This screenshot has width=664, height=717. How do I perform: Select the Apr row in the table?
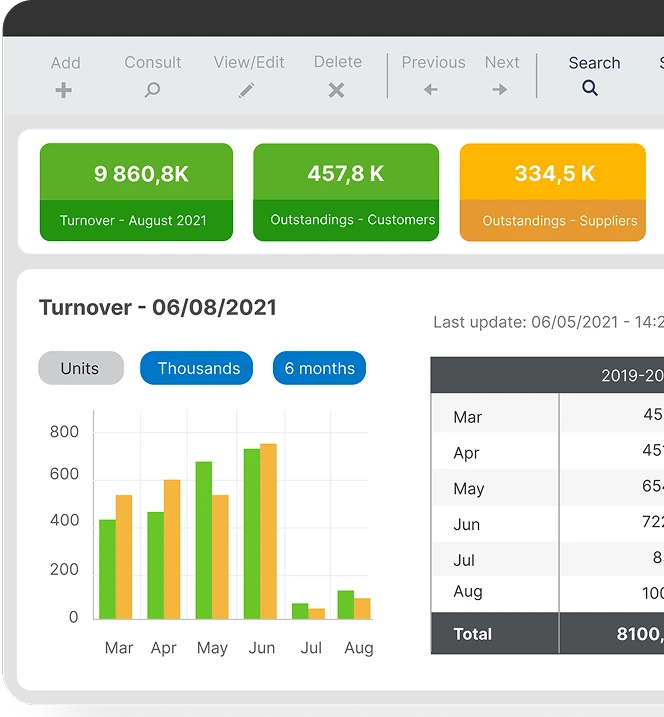[x=547, y=451]
